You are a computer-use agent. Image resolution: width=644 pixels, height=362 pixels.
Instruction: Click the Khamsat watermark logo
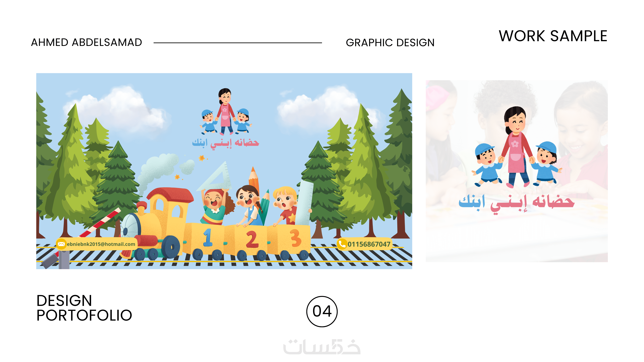click(x=322, y=347)
